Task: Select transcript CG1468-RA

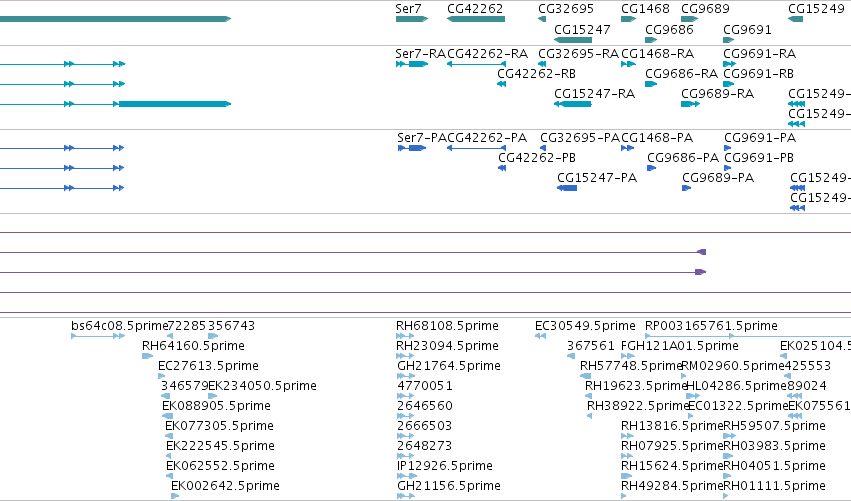Action: [658, 54]
